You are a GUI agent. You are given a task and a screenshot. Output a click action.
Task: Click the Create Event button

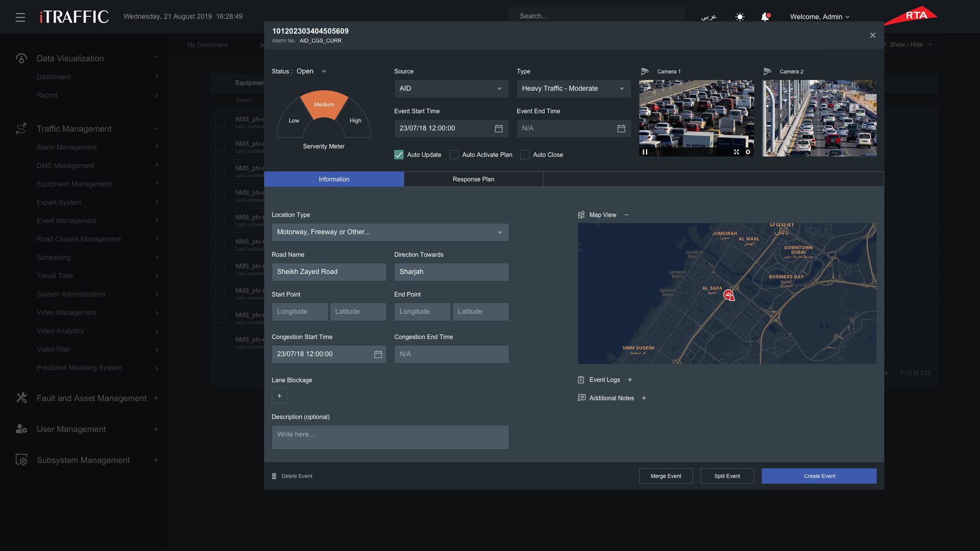[819, 476]
